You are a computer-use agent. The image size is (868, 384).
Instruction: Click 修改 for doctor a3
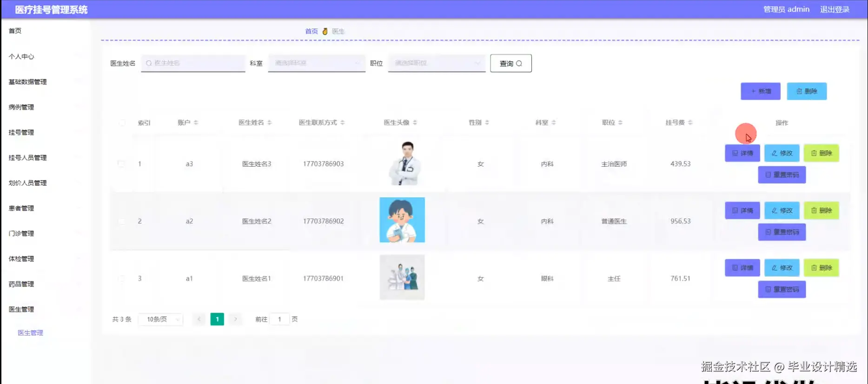click(782, 153)
